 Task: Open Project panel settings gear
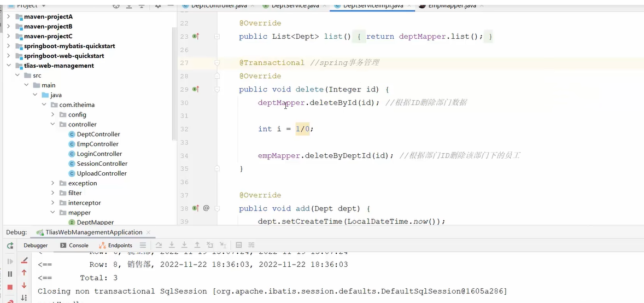click(158, 6)
